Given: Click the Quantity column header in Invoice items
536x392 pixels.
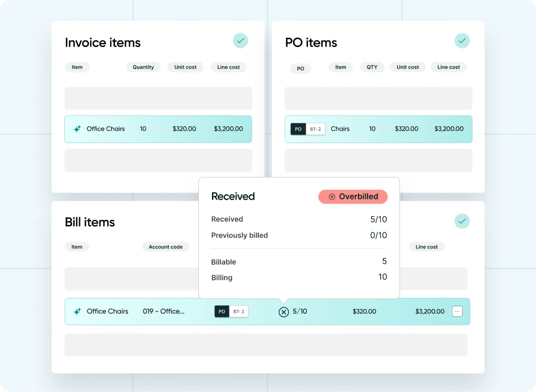Looking at the screenshot, I should click(143, 67).
